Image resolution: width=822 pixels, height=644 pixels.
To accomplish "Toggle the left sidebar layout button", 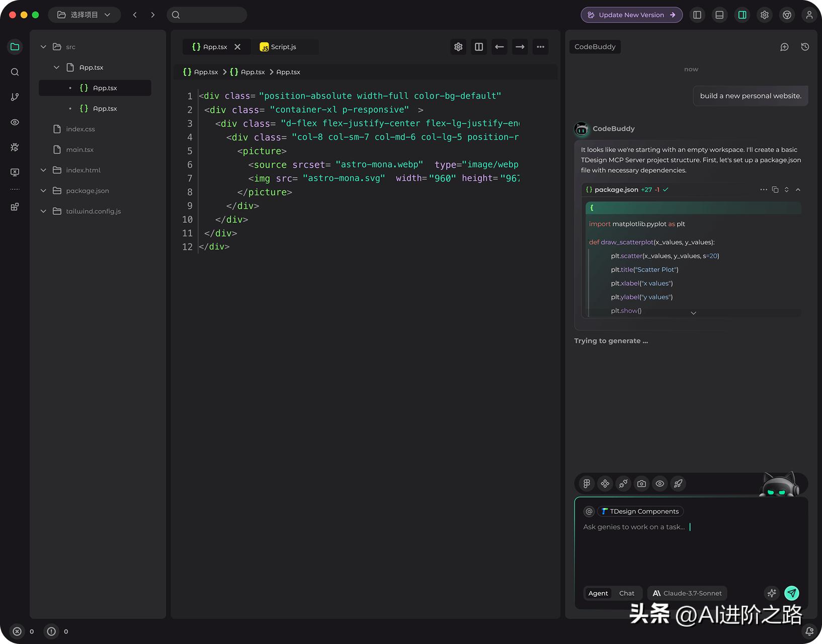I will [697, 15].
